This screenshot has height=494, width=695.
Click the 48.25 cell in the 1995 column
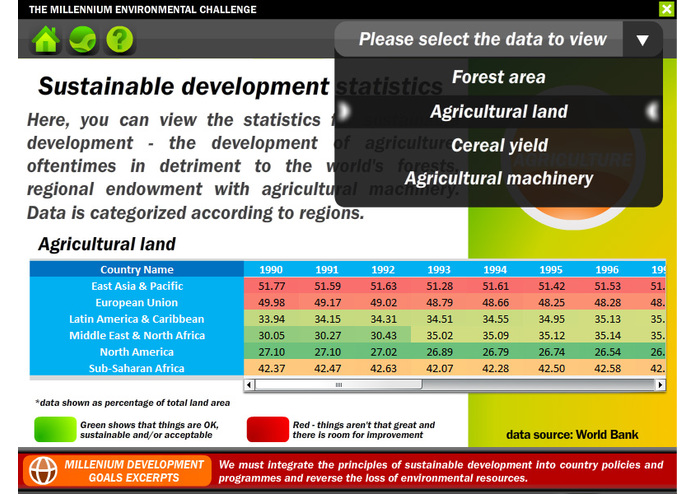pyautogui.click(x=552, y=303)
